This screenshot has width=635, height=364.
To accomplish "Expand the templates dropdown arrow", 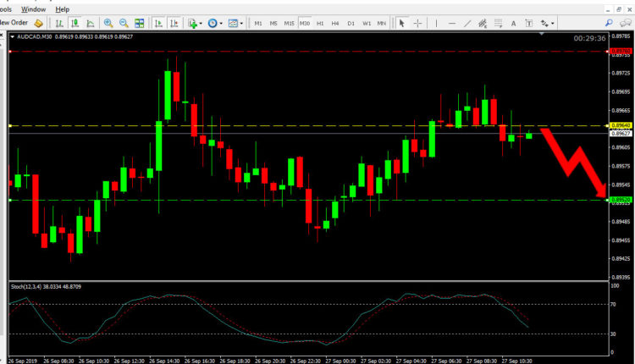I will pyautogui.click(x=241, y=24).
